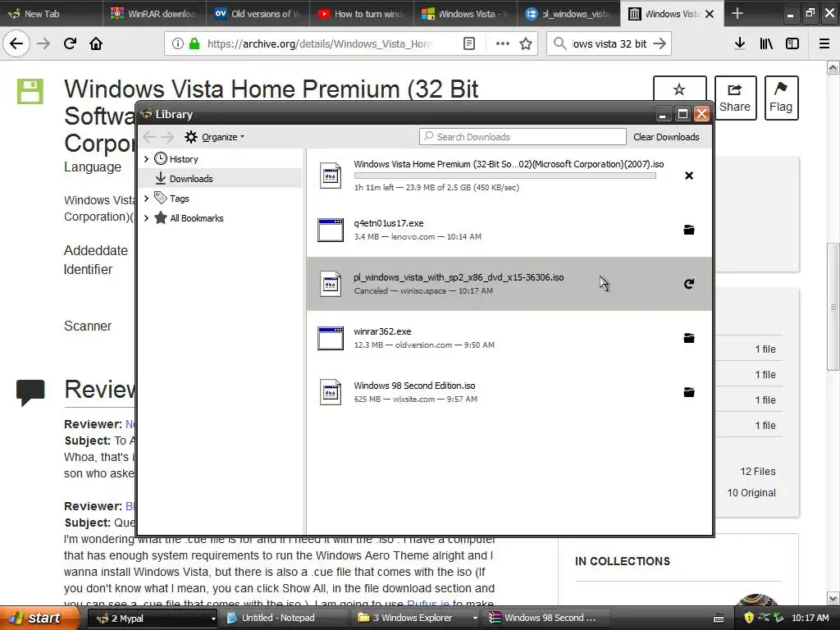Click the 12 Files link on archive page

(x=757, y=472)
